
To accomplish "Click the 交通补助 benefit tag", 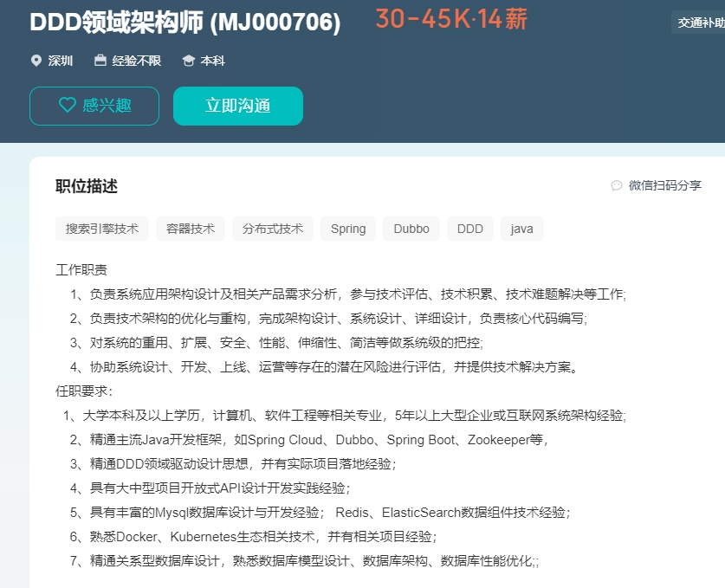I will 699,23.
